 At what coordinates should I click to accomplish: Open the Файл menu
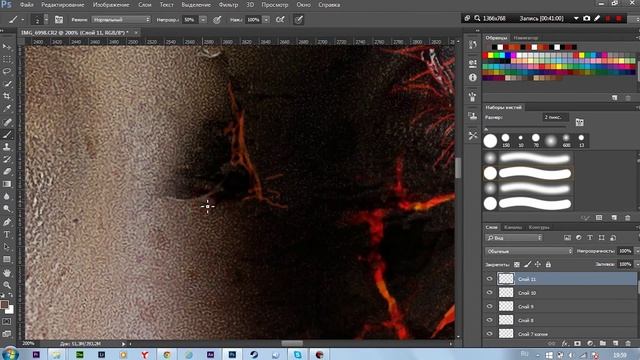[x=27, y=5]
